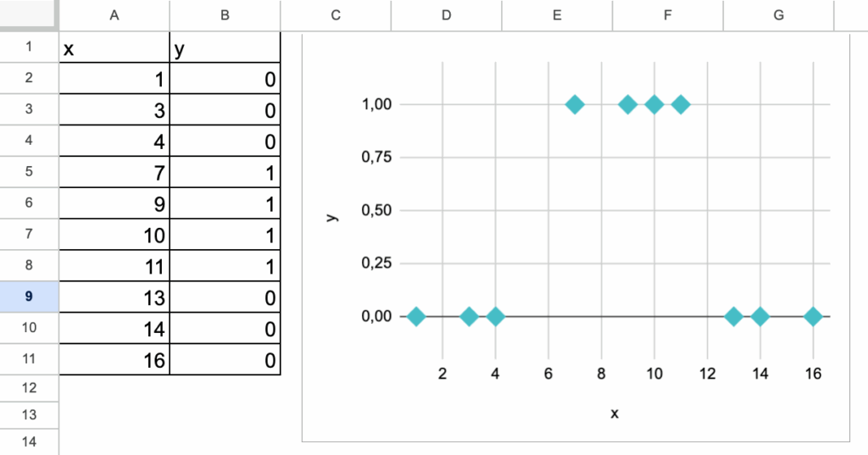Click the chart data point at x=1
The width and height of the screenshot is (868, 455).
coord(415,317)
